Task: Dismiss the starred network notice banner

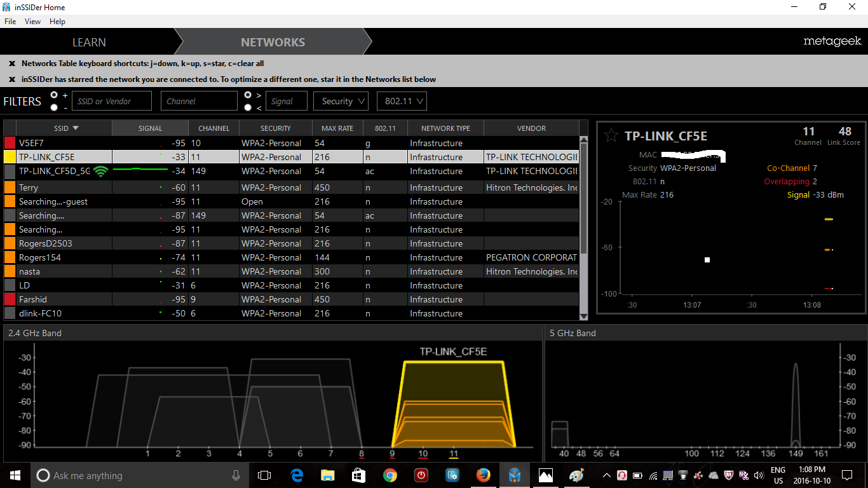Action: [x=12, y=79]
